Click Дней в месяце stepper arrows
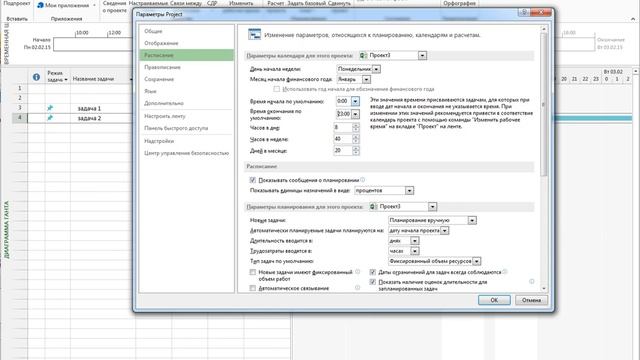 (356, 151)
